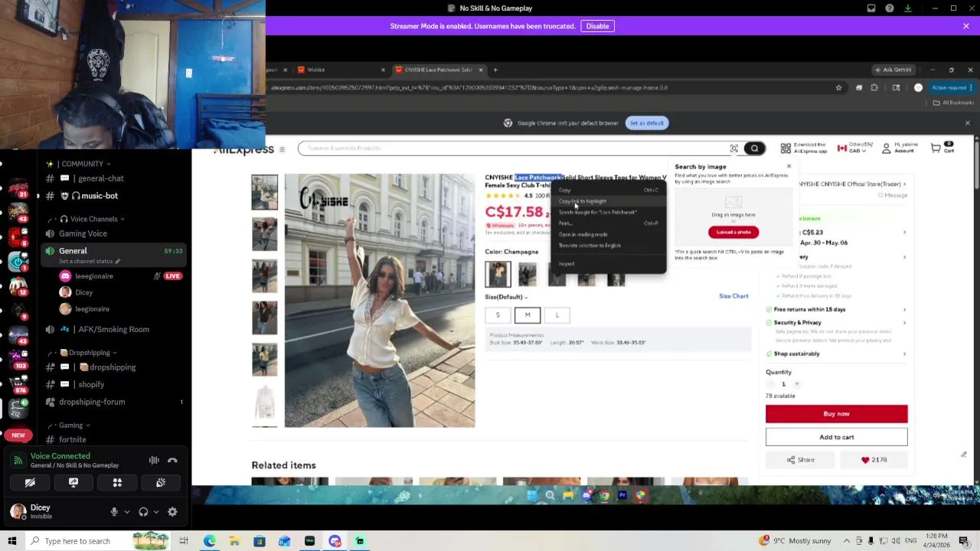Select size L

(x=557, y=315)
